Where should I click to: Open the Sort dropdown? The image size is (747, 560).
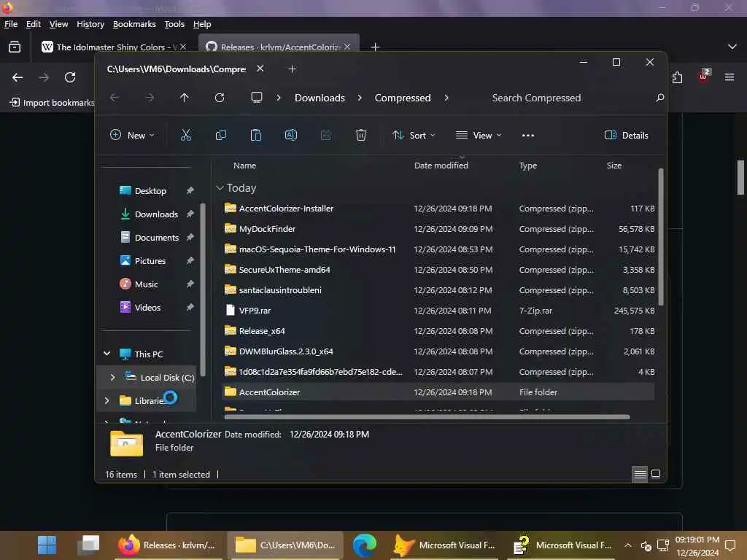(414, 135)
